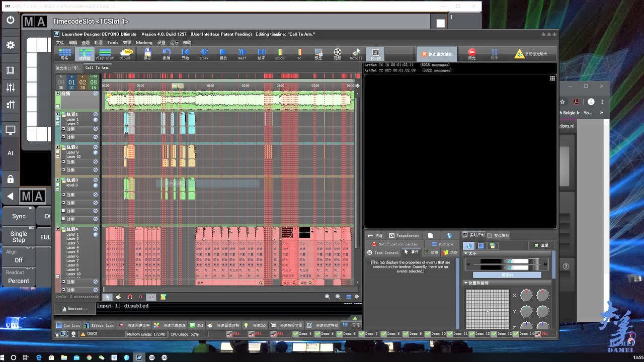Save with the 保存 floppy icon
The height and width of the screenshot is (362, 644).
click(147, 54)
